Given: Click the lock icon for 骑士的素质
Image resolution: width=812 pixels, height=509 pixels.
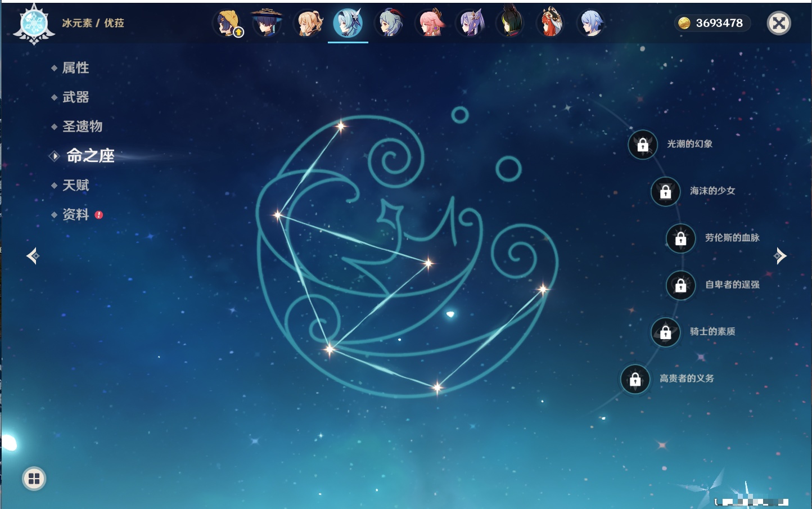Looking at the screenshot, I should click(x=666, y=332).
